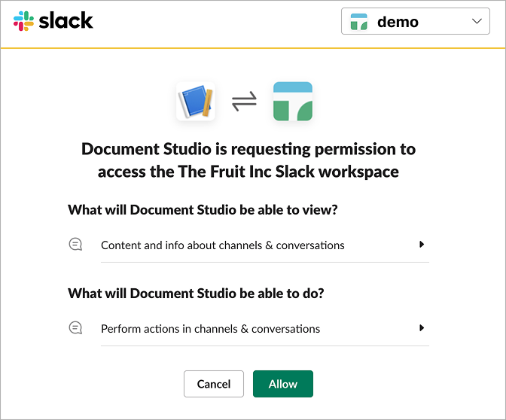
Task: Click The Fruit Inc workspace icon
Action: click(293, 102)
